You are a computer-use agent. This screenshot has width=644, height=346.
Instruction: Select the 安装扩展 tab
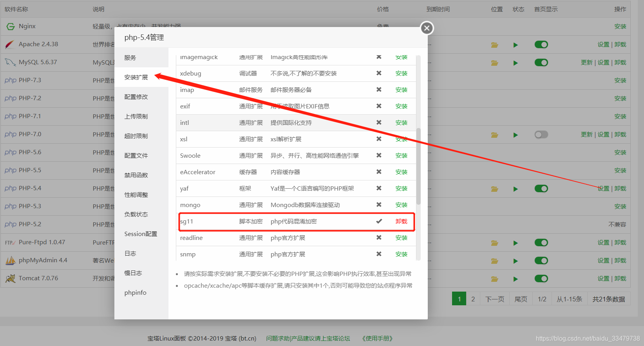[x=141, y=77]
